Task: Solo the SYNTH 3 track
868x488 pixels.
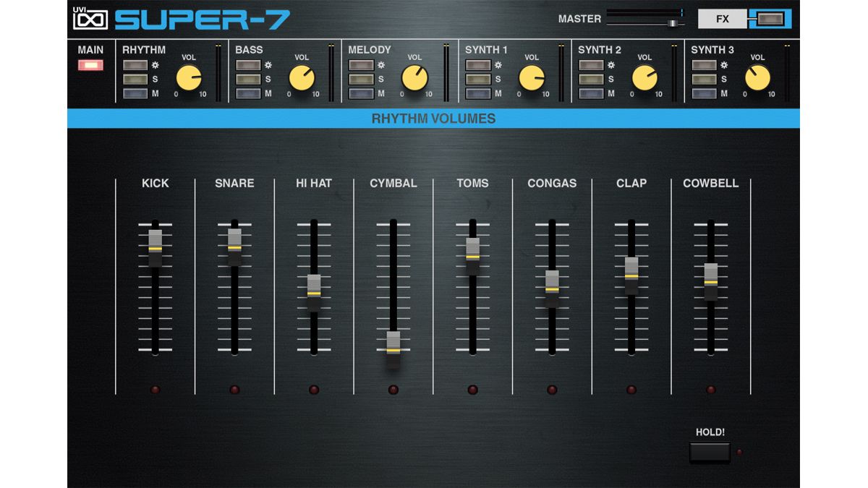Action: (x=704, y=80)
